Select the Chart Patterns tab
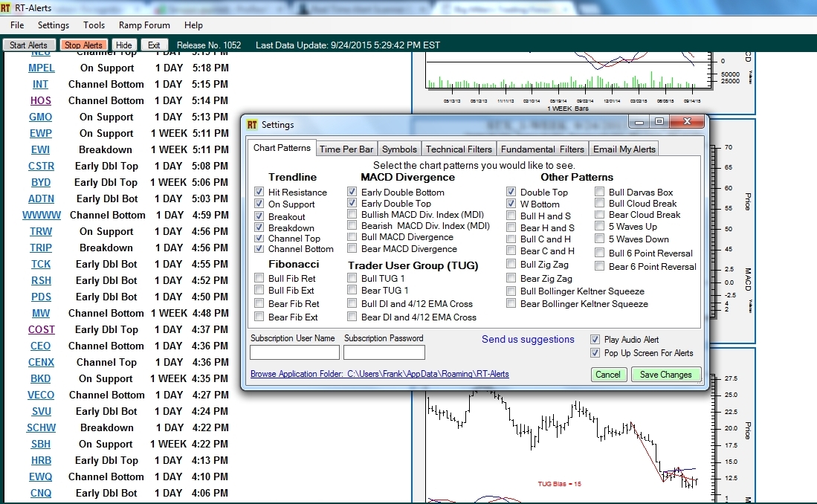Image resolution: width=817 pixels, height=504 pixels. point(281,148)
